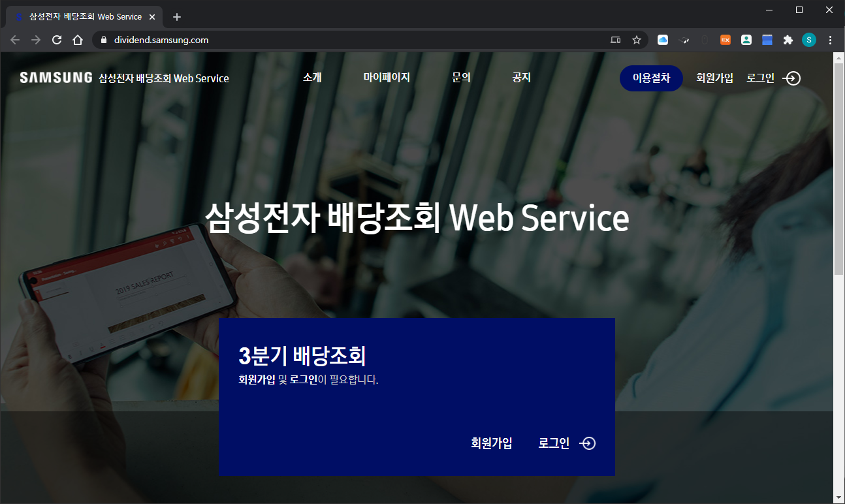Click the send-to-devices icon in address bar

(x=615, y=40)
